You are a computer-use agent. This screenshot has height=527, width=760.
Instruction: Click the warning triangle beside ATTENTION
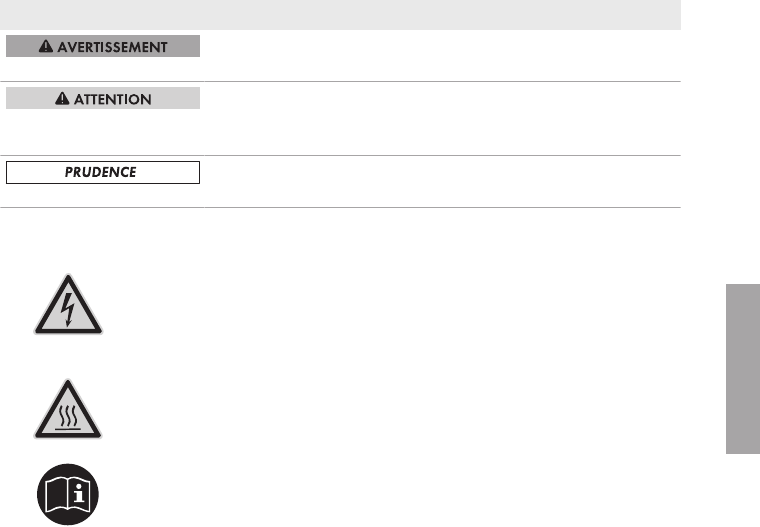pos(62,98)
